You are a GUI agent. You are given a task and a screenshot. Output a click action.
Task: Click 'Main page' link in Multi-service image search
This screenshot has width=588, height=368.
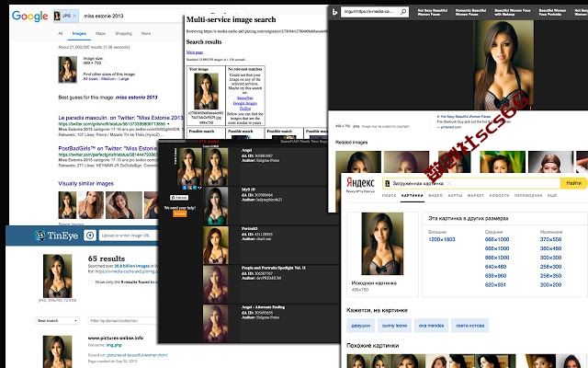[195, 52]
